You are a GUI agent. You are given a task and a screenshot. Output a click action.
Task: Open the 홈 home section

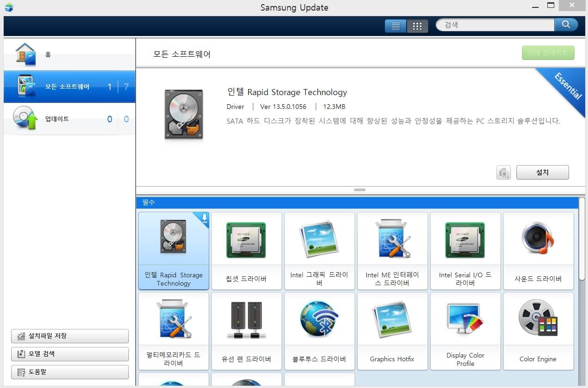pos(69,54)
